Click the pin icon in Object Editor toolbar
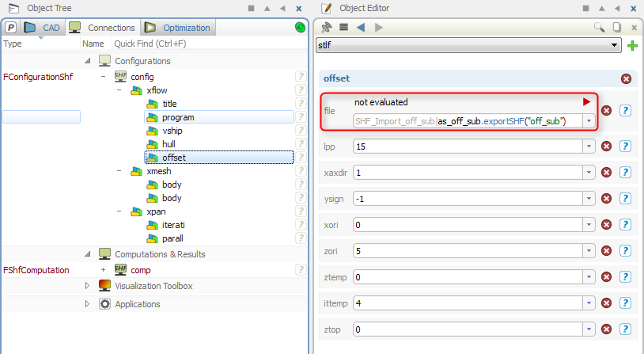The width and height of the screenshot is (644, 354). (326, 27)
